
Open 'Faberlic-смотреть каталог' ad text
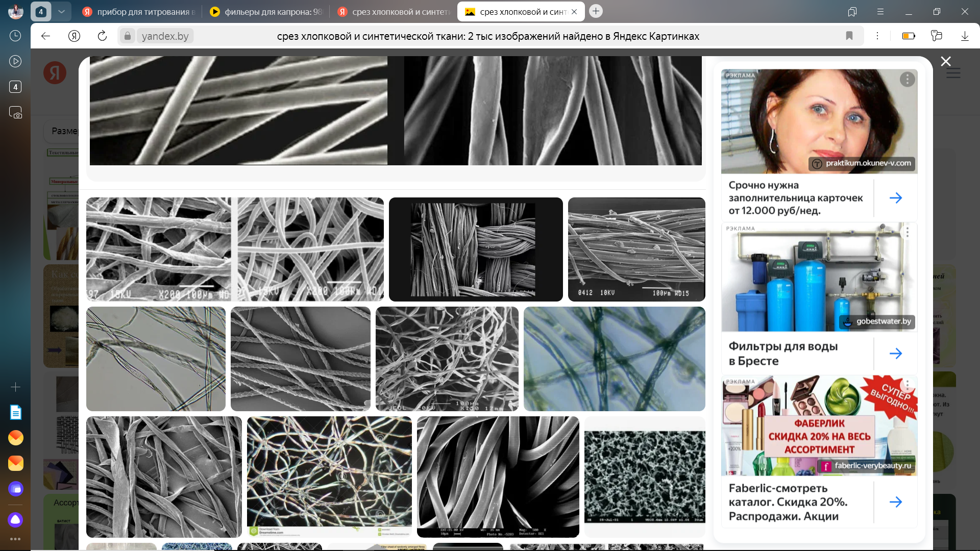pyautogui.click(x=788, y=502)
